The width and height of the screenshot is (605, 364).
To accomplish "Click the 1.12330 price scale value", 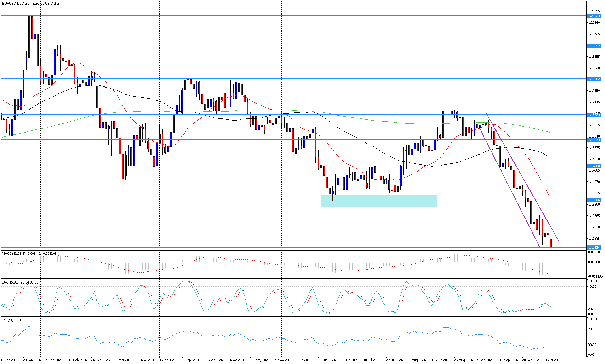I will coord(594,227).
